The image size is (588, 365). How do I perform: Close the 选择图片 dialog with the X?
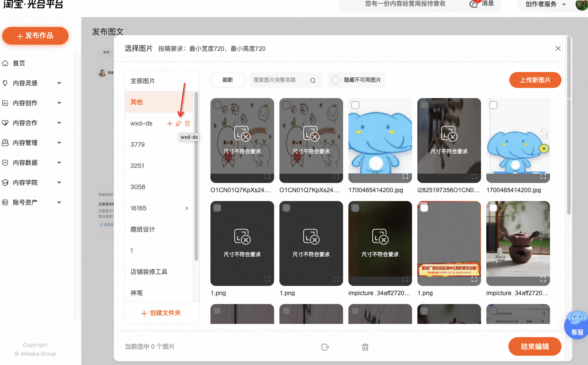tap(558, 49)
